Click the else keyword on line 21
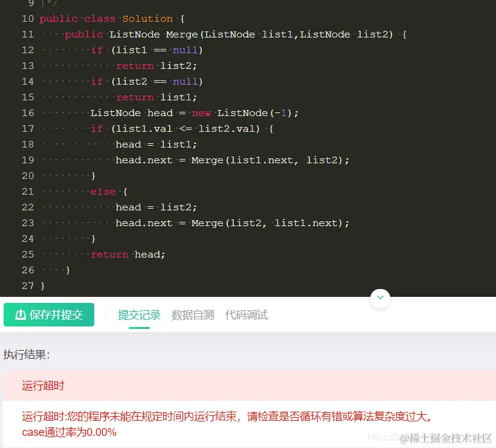Screen dimensions: 496x448 [x=103, y=191]
